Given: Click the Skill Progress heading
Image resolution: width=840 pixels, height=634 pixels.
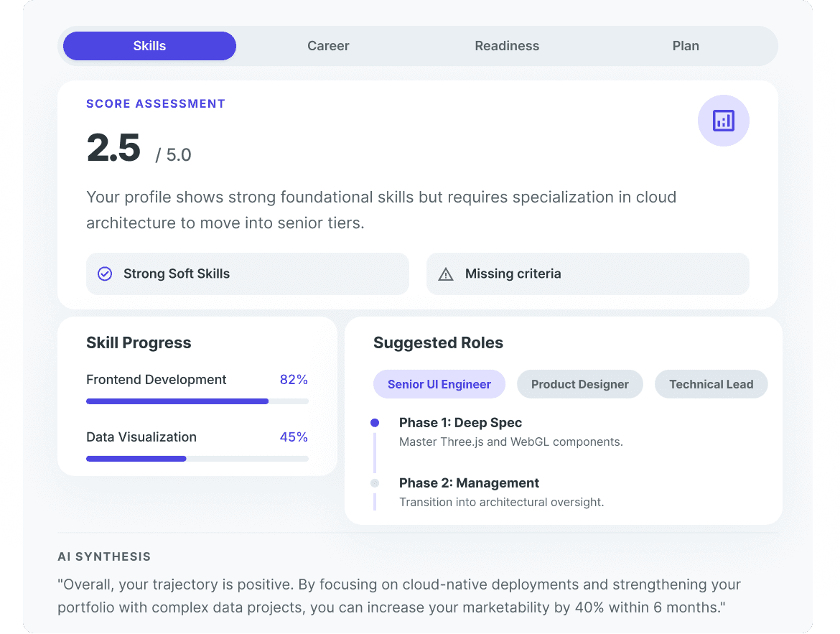Looking at the screenshot, I should [x=139, y=342].
